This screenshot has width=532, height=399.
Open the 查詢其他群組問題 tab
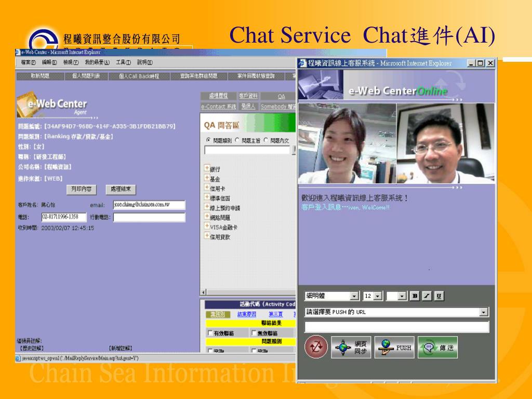click(198, 76)
